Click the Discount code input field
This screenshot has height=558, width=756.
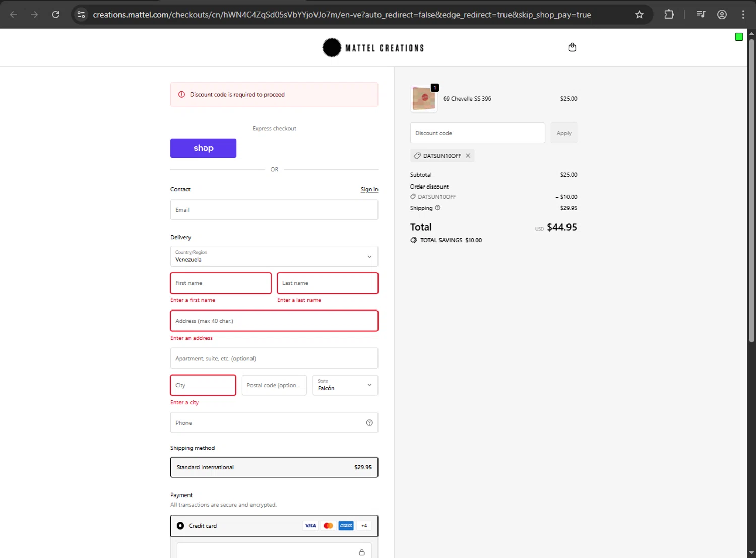point(477,133)
